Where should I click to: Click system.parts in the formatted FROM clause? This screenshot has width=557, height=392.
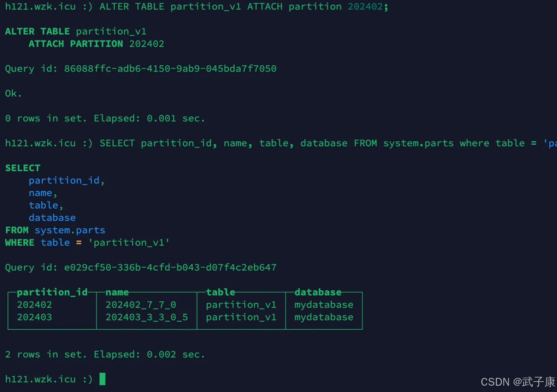[x=70, y=230]
